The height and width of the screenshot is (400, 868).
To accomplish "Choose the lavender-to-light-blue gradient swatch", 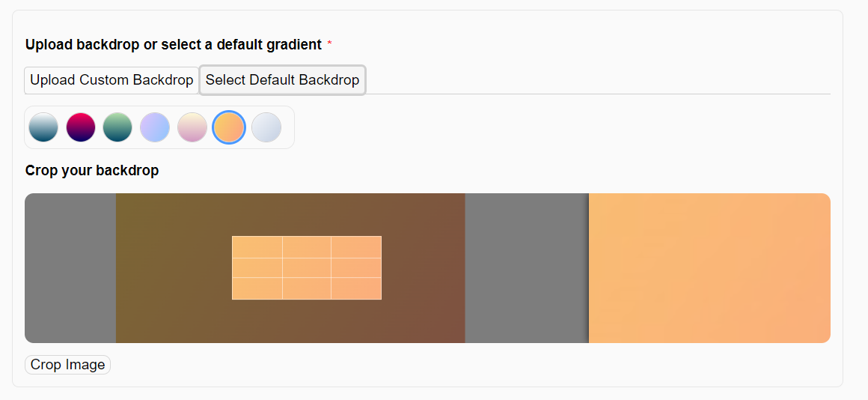I will [x=154, y=127].
